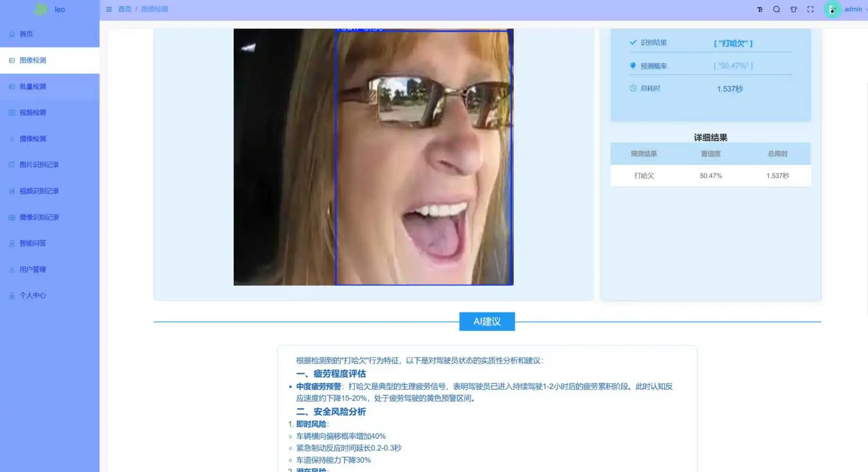Collapse the sidebar using hamburger icon

pos(109,9)
